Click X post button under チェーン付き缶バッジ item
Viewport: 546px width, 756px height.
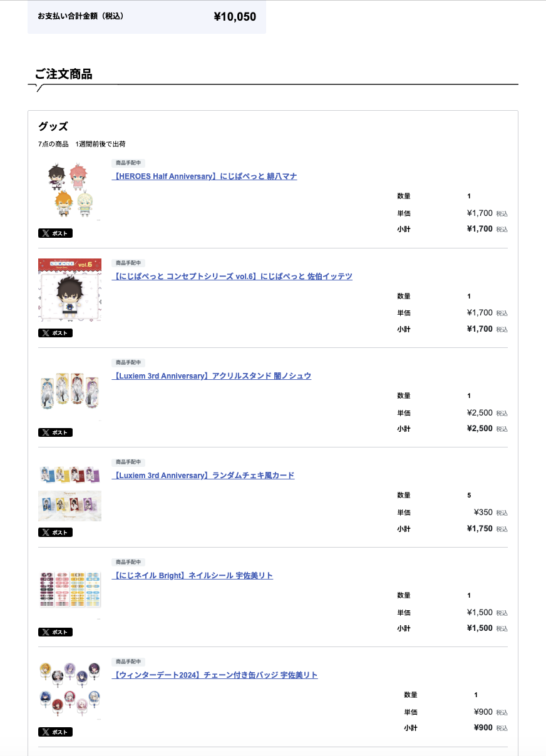click(x=55, y=732)
